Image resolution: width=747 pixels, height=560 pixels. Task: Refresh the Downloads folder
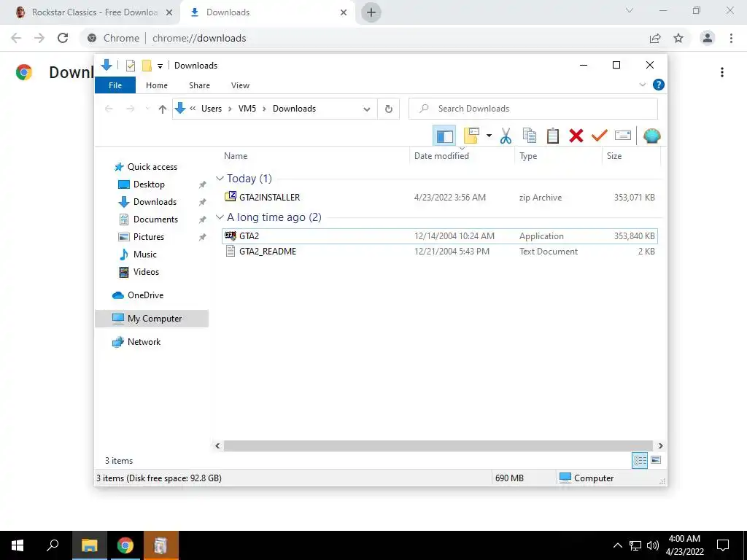389,109
